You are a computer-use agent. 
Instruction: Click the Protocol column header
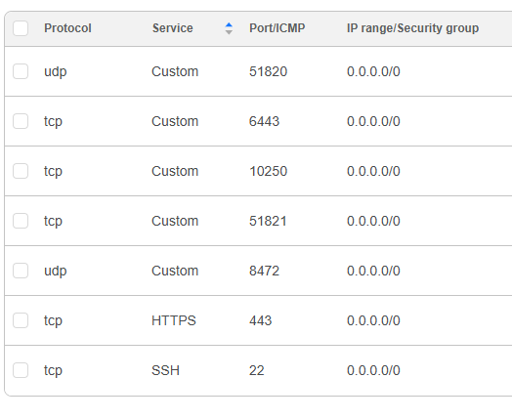pyautogui.click(x=68, y=28)
